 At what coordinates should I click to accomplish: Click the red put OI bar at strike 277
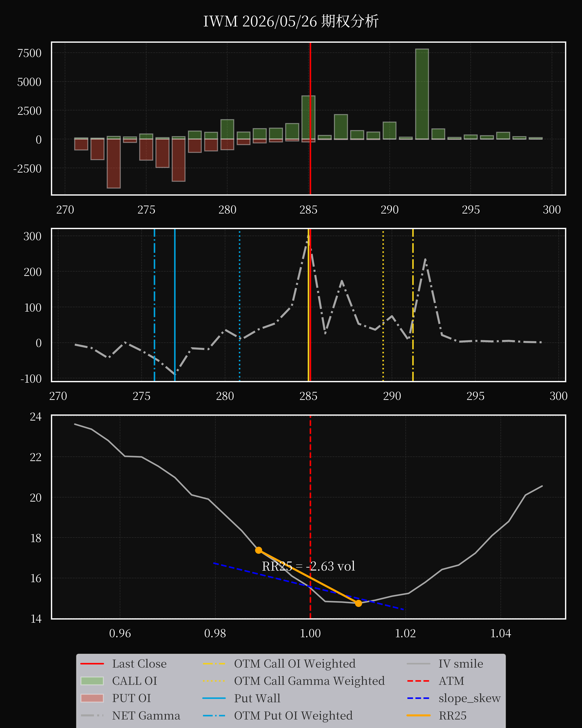tap(178, 160)
